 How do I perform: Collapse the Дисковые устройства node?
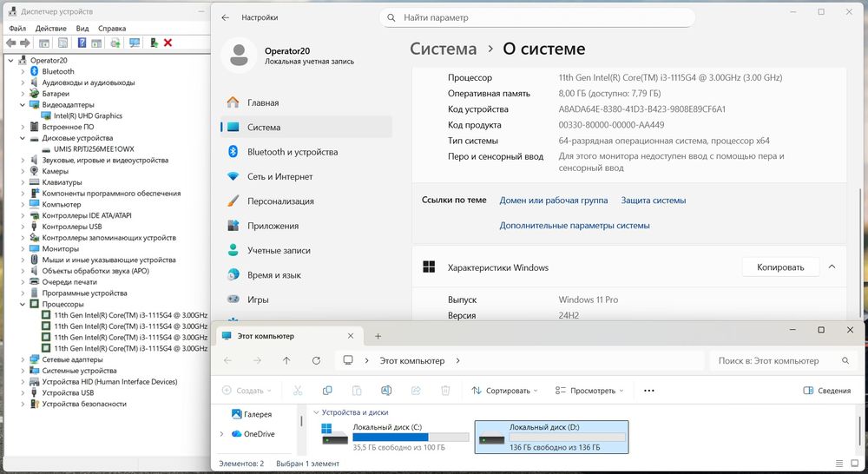point(23,138)
